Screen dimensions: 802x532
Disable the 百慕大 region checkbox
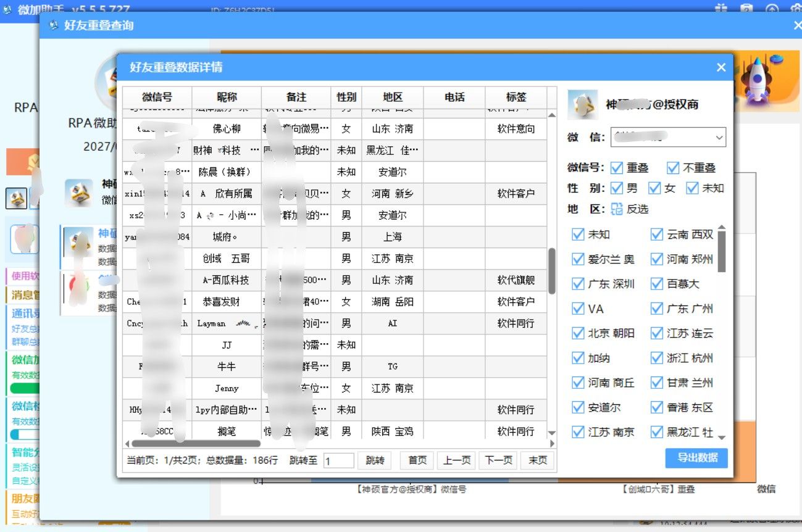pyautogui.click(x=656, y=284)
